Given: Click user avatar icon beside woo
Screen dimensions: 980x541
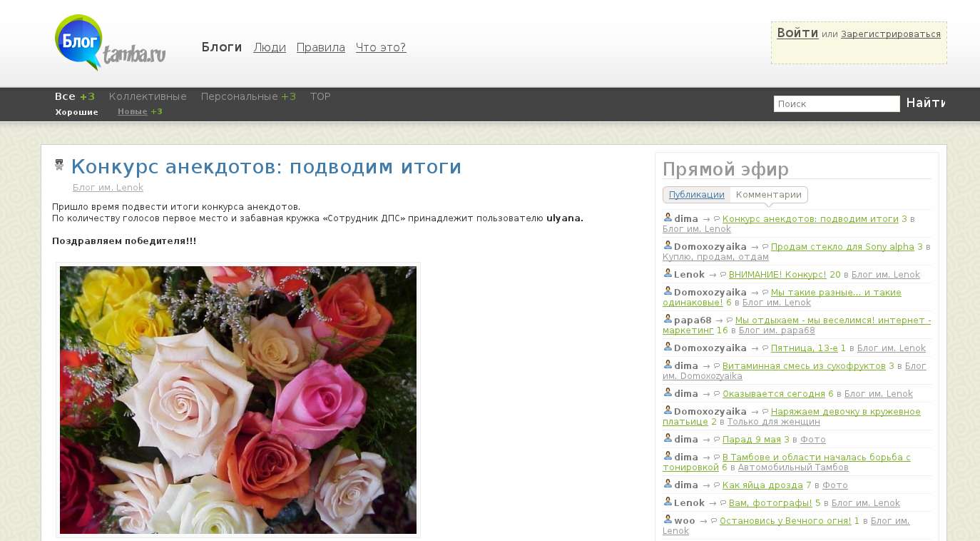Looking at the screenshot, I should click(x=668, y=520).
